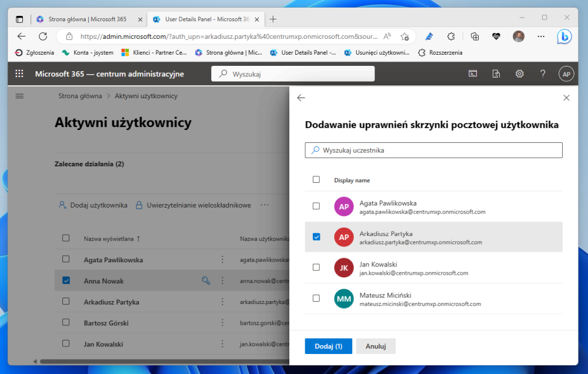Screen dimensions: 588x374
Task: Open the more options menu for Agata Pawlikowska
Action: 222,259
